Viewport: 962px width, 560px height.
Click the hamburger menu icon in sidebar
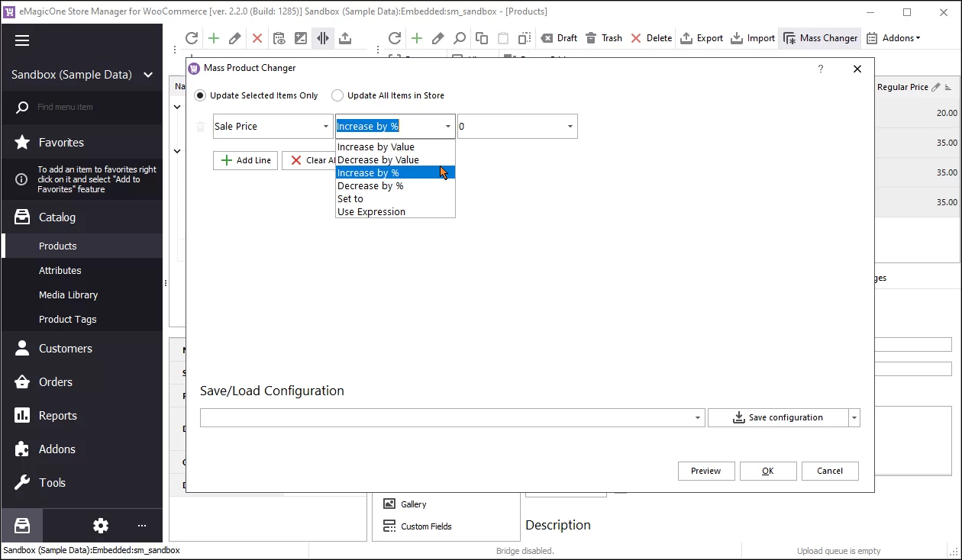[22, 40]
